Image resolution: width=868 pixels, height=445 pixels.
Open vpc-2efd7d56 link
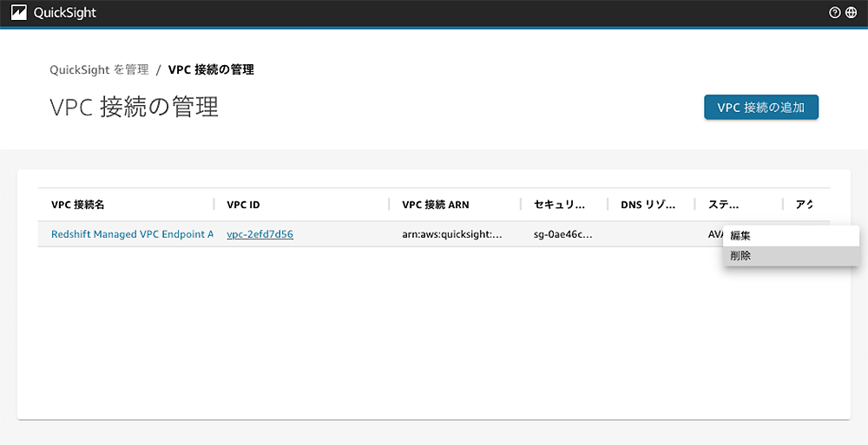pos(260,234)
